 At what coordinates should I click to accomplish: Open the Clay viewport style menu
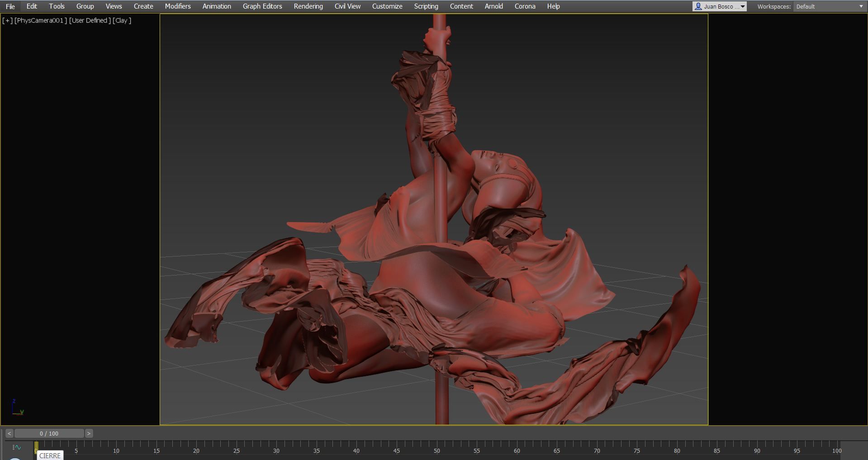pyautogui.click(x=122, y=20)
